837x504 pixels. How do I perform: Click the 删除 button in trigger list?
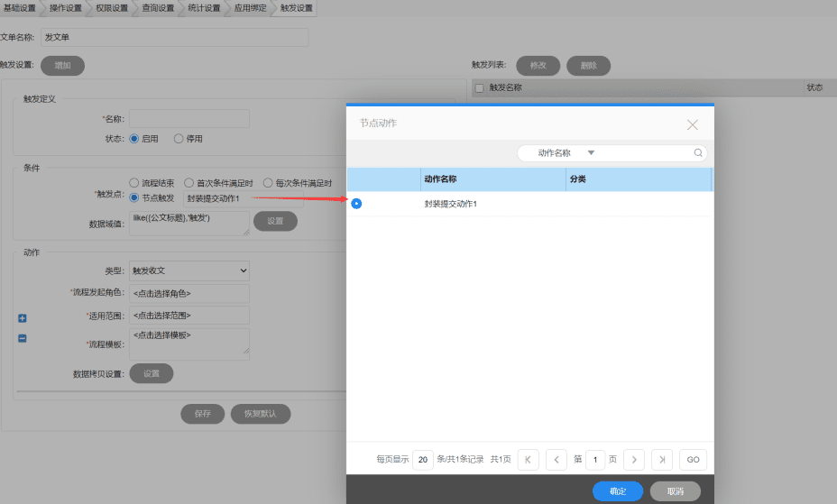588,66
